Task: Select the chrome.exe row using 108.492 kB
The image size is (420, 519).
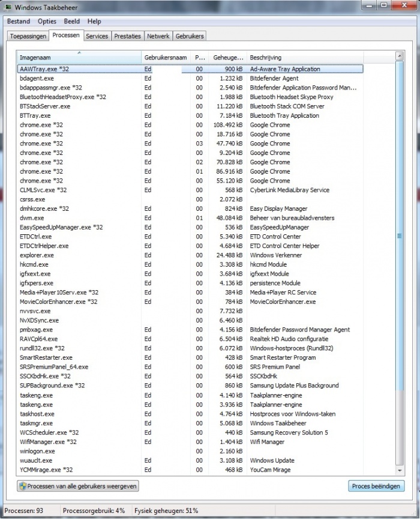Action: pyautogui.click(x=190, y=125)
